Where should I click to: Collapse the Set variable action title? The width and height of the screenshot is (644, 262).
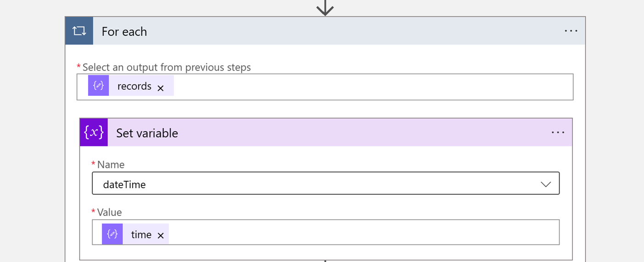click(147, 133)
